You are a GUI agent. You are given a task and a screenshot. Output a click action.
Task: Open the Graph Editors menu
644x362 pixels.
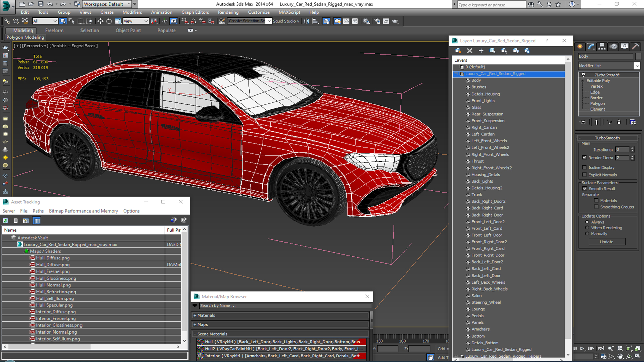195,12
